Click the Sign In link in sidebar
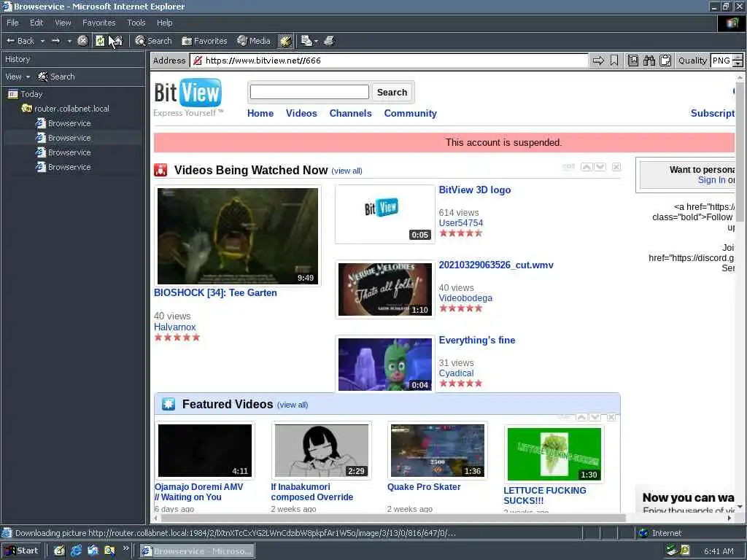This screenshot has width=747, height=560. click(712, 180)
